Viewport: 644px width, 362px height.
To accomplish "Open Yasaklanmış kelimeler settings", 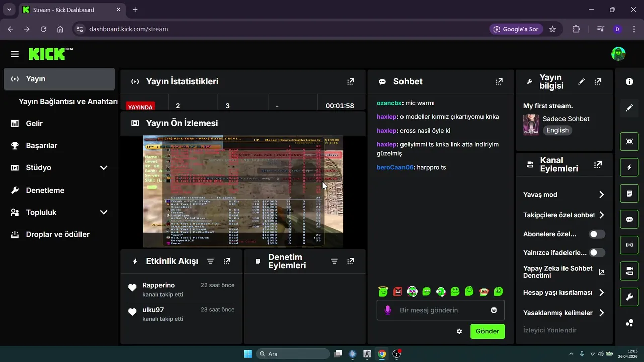I will (564, 313).
